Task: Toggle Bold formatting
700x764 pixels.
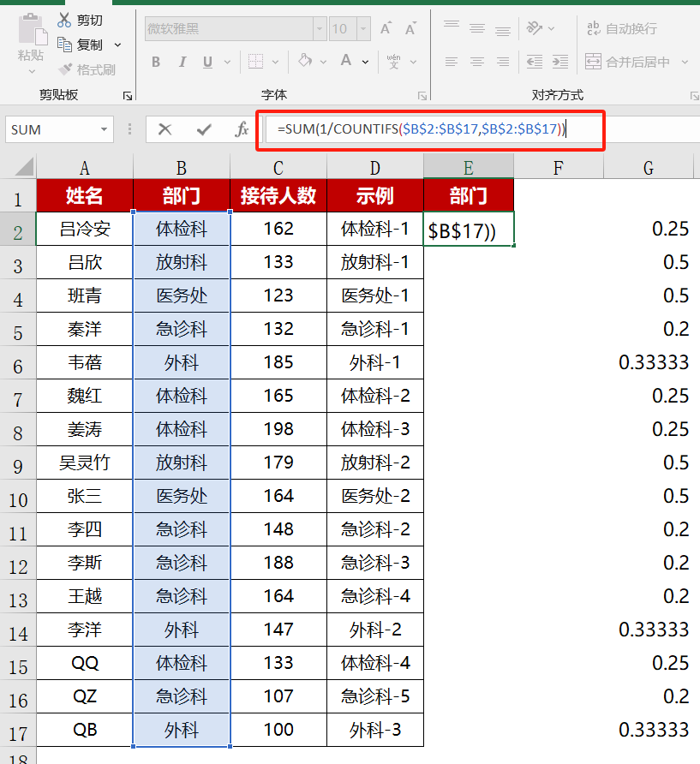Action: click(x=156, y=62)
